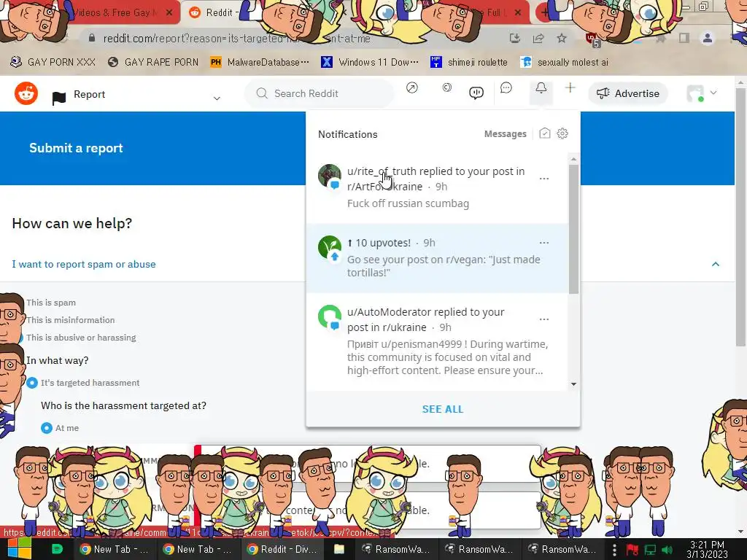This screenshot has height=560, width=747.
Task: Click the install/download icon in address bar
Action: pos(514,38)
